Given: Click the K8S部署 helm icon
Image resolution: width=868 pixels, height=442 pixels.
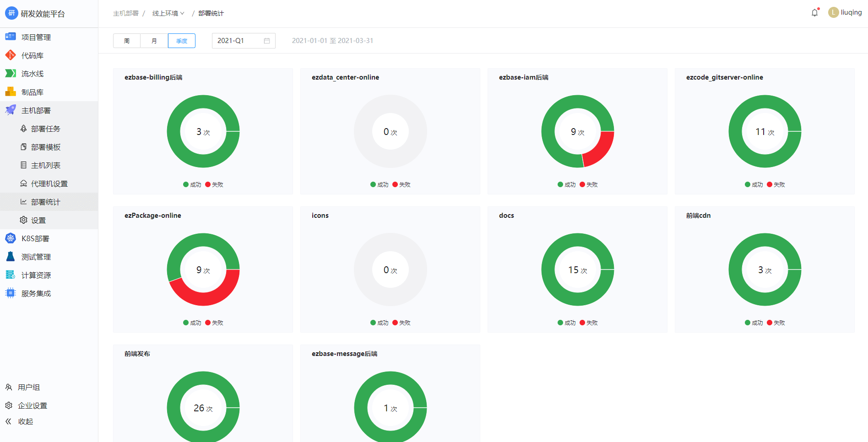Looking at the screenshot, I should 10,238.
